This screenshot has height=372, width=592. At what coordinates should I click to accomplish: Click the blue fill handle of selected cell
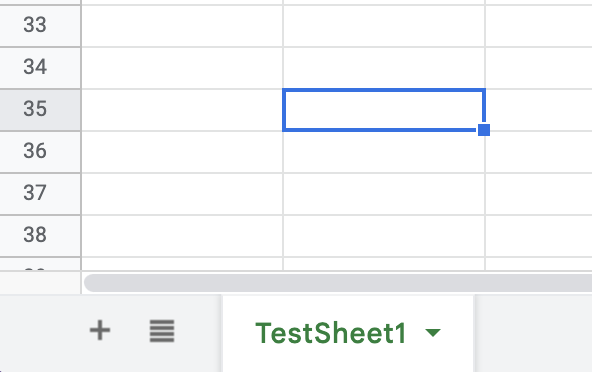(484, 130)
